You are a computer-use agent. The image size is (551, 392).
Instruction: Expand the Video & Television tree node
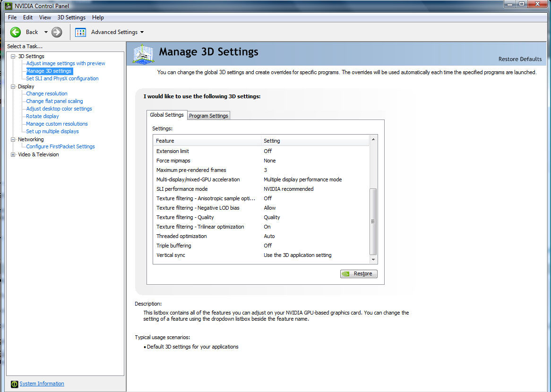pos(13,154)
